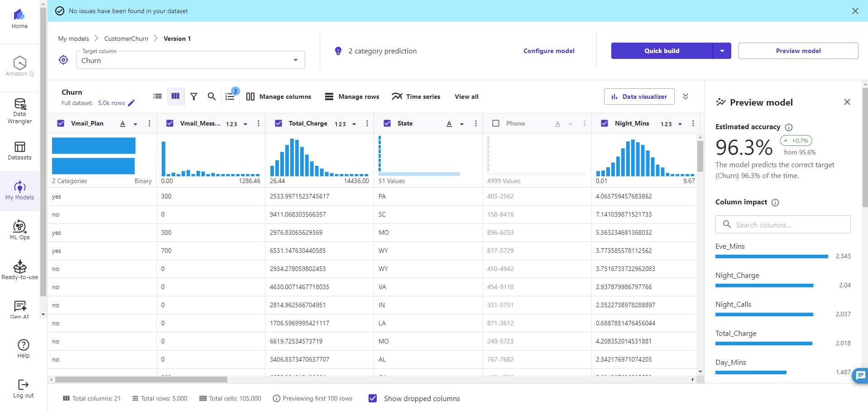The width and height of the screenshot is (868, 411).
Task: Edit full dataset rows pencil icon
Action: click(131, 103)
